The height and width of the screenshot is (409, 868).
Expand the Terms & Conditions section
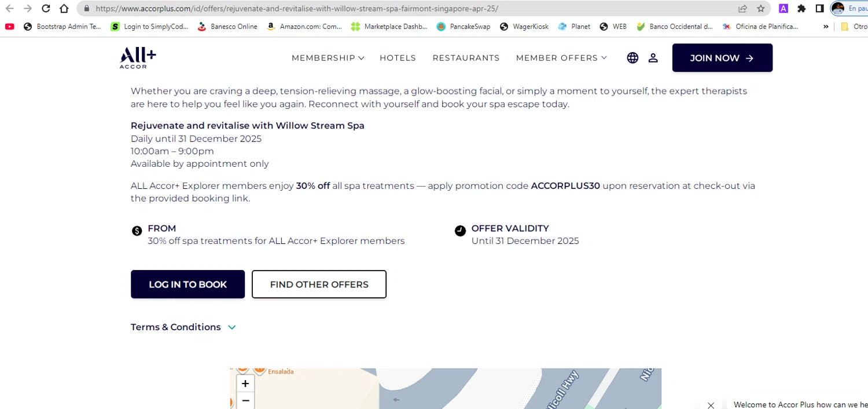(183, 327)
